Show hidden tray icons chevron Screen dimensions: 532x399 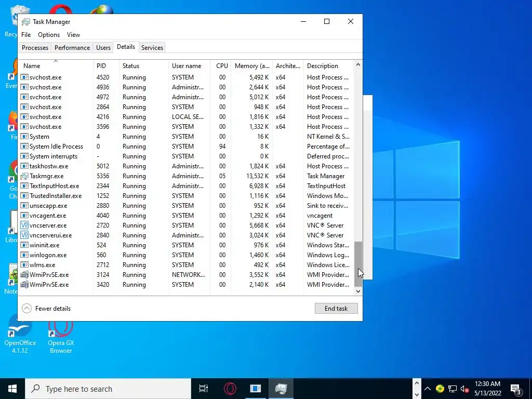pyautogui.click(x=428, y=389)
